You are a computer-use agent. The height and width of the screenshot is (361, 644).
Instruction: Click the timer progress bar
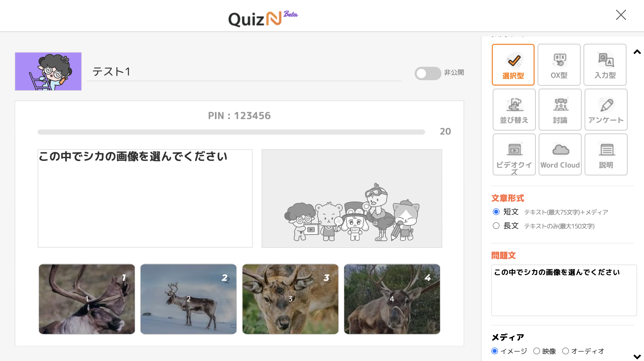231,132
